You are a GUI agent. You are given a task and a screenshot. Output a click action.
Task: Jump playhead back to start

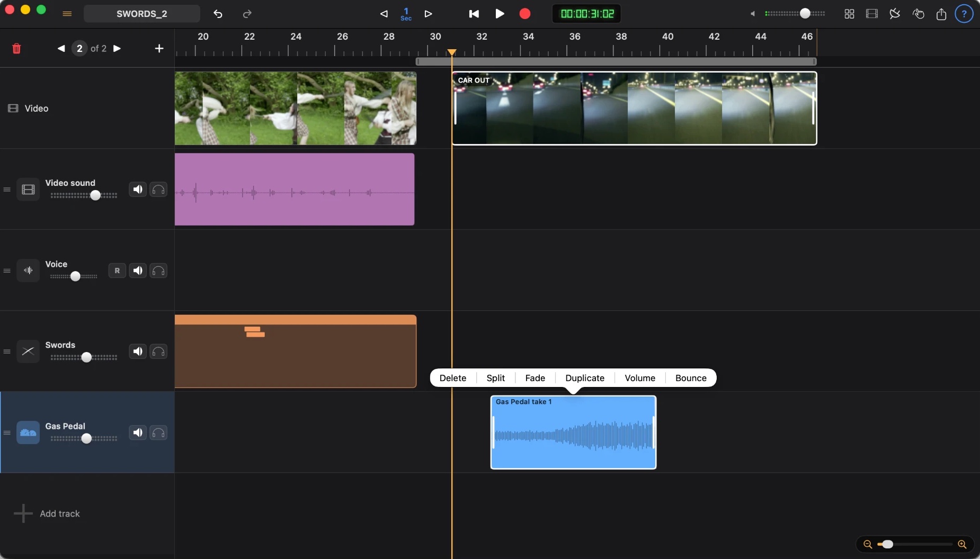click(474, 14)
